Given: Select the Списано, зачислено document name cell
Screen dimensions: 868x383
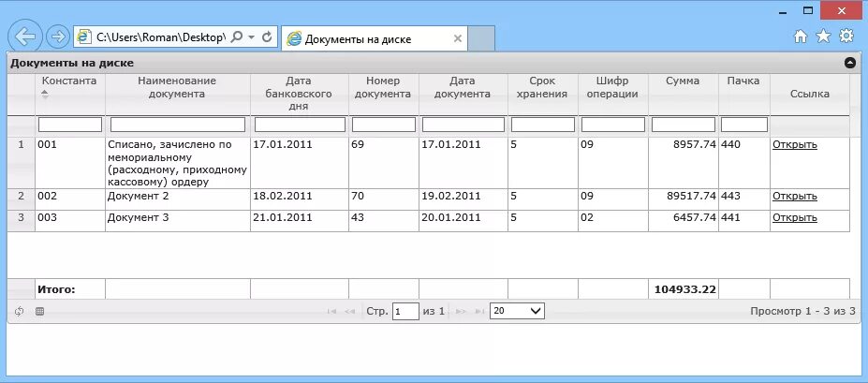Looking at the screenshot, I should pyautogui.click(x=178, y=163).
